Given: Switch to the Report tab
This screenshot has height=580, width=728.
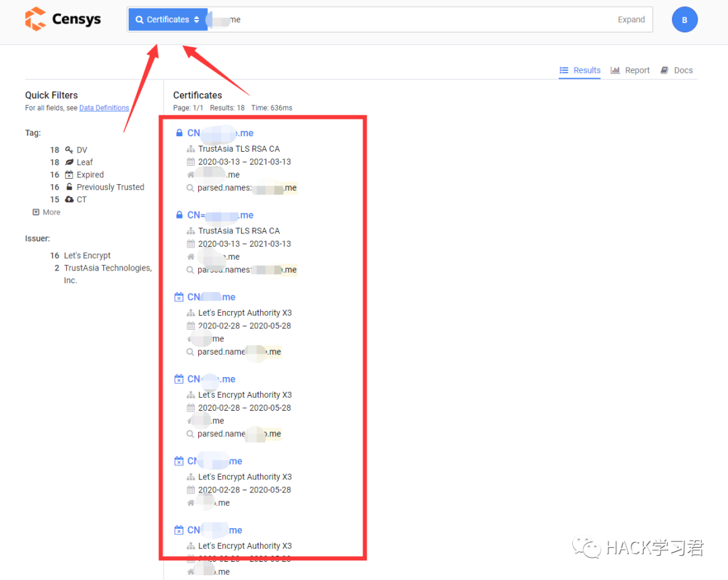Looking at the screenshot, I should (630, 70).
